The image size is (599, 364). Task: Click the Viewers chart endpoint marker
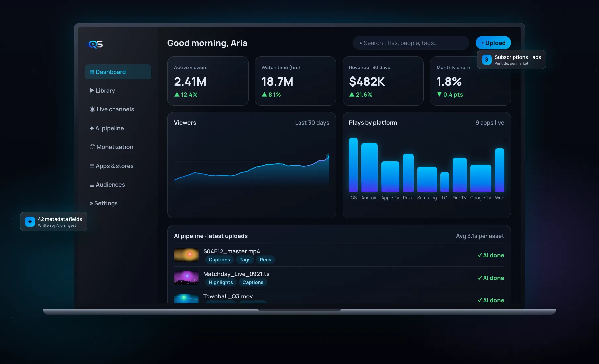328,156
